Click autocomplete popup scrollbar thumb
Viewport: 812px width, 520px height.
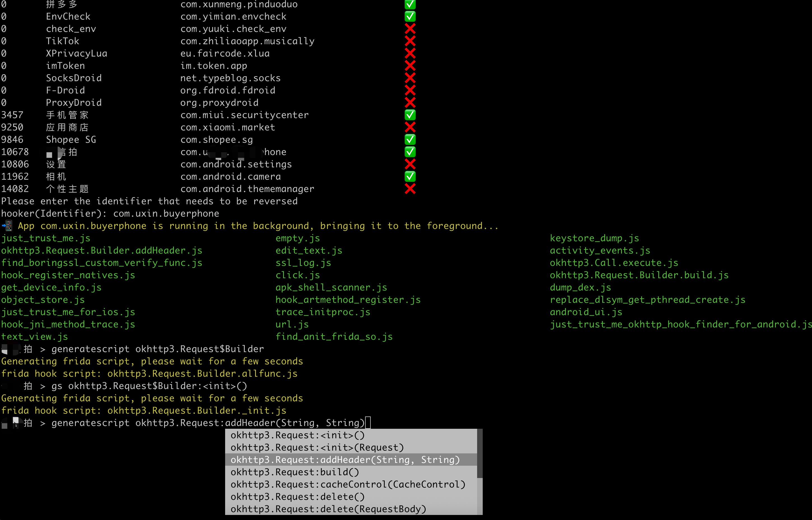[480, 453]
